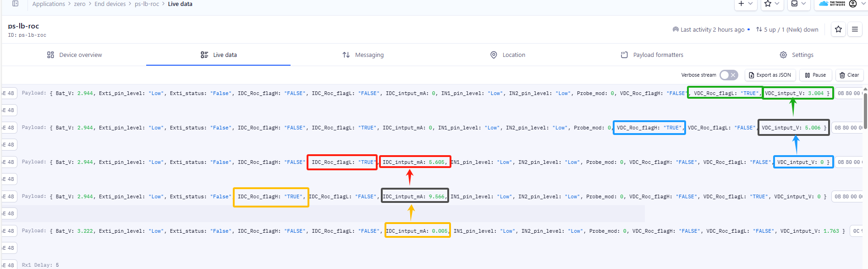Switch to the Messaging tab

(363, 55)
